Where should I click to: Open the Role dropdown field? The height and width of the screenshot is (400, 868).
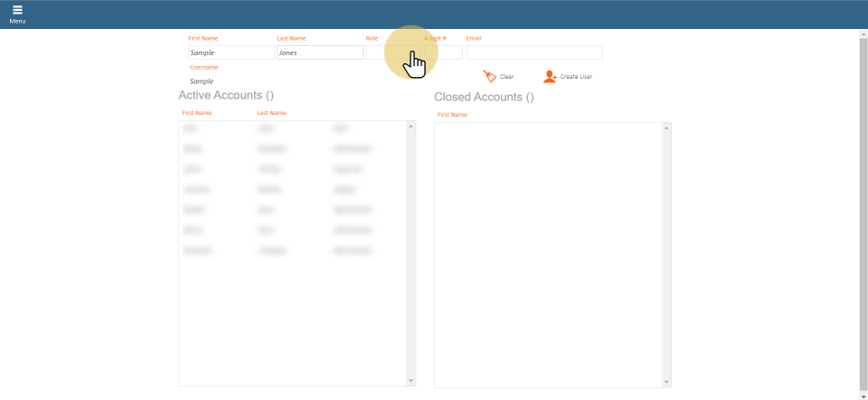(x=391, y=52)
